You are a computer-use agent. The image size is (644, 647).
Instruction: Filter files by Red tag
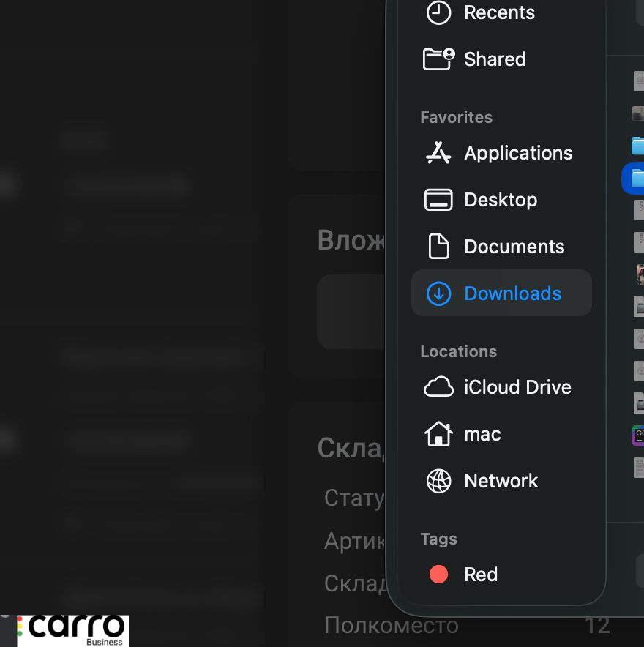pos(480,575)
